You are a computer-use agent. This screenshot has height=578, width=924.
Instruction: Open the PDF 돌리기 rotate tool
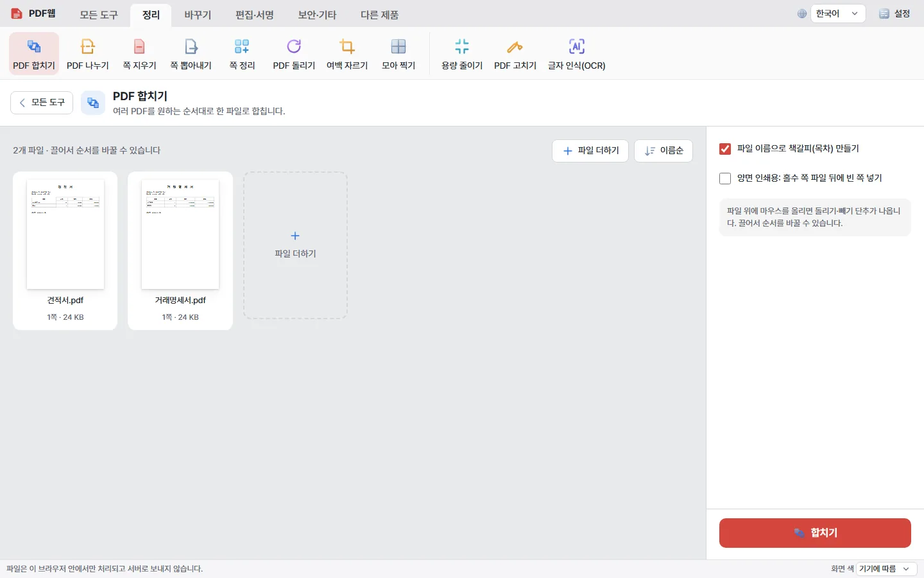coord(294,54)
